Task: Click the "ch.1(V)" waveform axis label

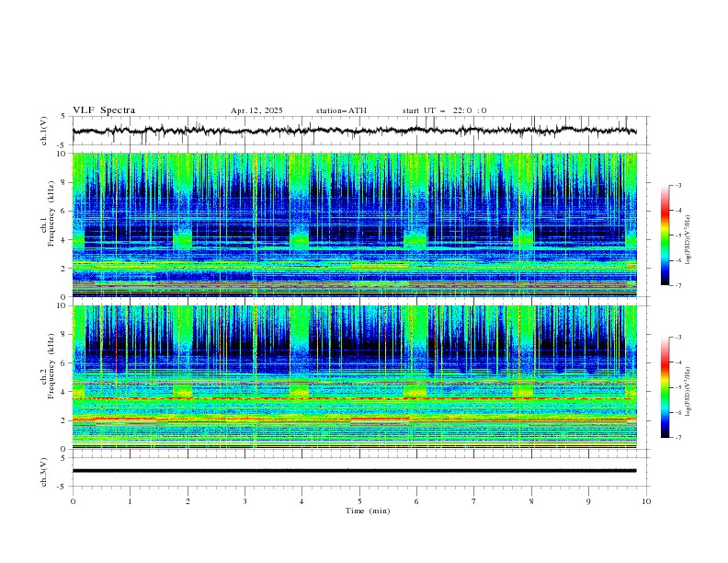Action: click(x=44, y=131)
